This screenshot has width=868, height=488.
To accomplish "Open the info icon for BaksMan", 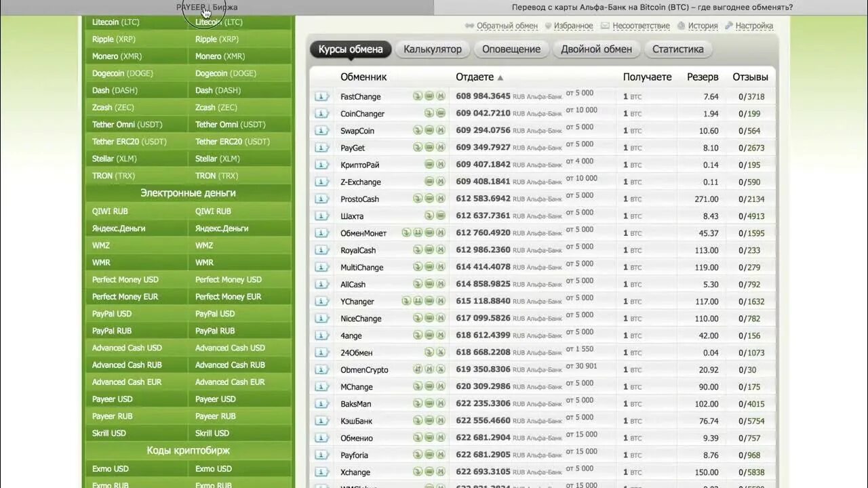I will click(x=321, y=404).
